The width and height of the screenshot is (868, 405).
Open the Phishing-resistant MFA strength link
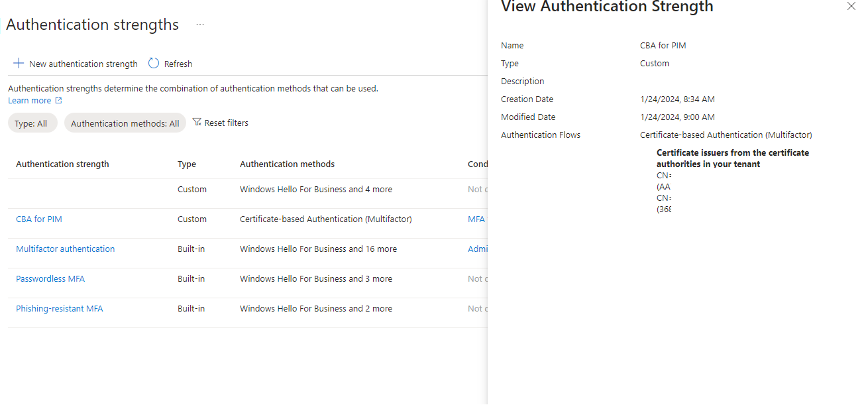click(60, 309)
